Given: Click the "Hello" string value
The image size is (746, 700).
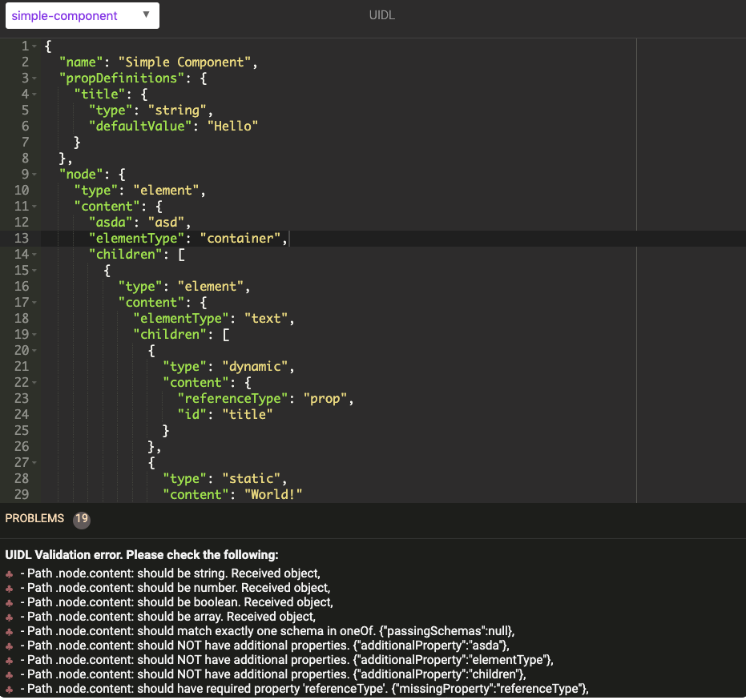Looking at the screenshot, I should click(232, 126).
